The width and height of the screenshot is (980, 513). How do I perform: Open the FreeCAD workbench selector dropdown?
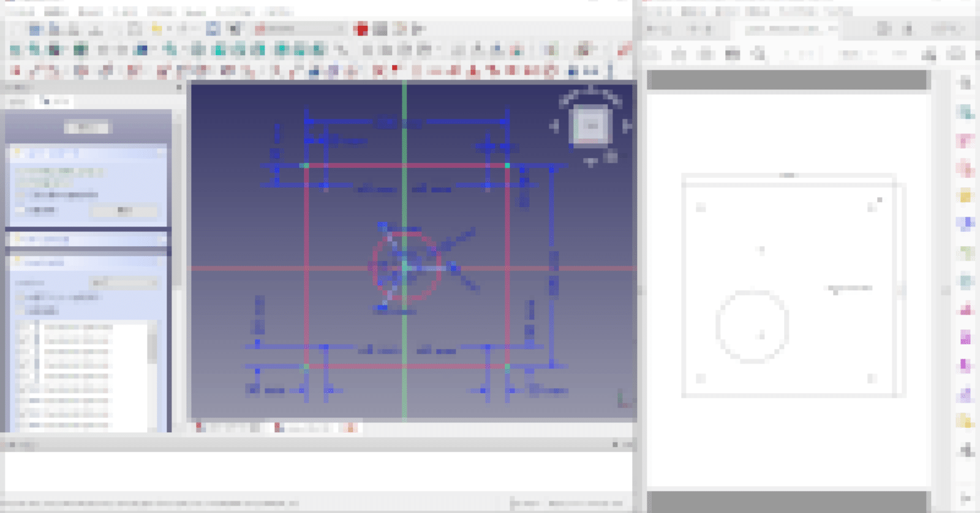coord(300,28)
